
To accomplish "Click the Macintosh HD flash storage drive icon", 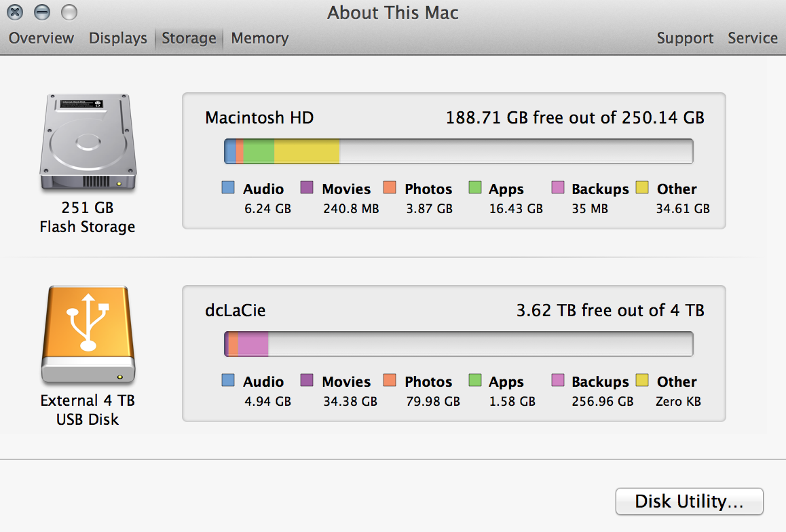I will pyautogui.click(x=88, y=142).
